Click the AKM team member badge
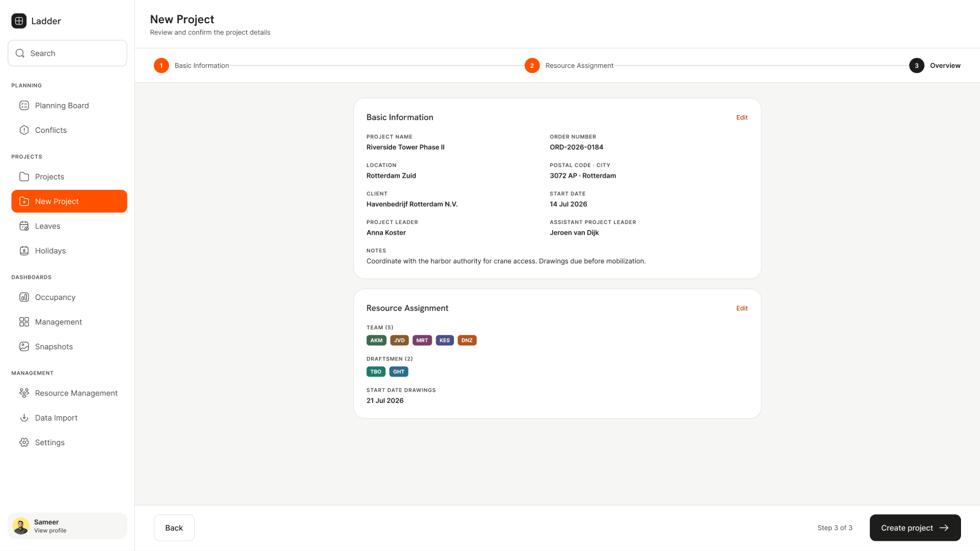Image resolution: width=980 pixels, height=551 pixels. pyautogui.click(x=377, y=340)
